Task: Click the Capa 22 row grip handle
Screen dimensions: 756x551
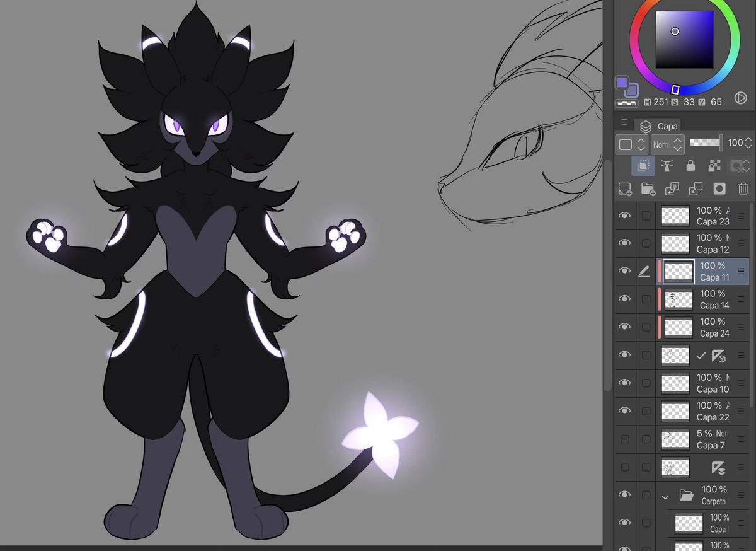Action: pyautogui.click(x=741, y=411)
